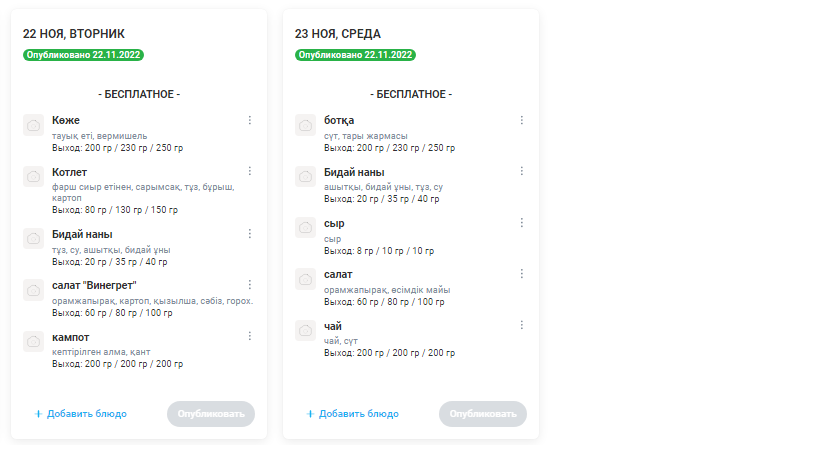819x460 pixels.
Task: Add a dish to the 22 November menu
Action: 80,414
